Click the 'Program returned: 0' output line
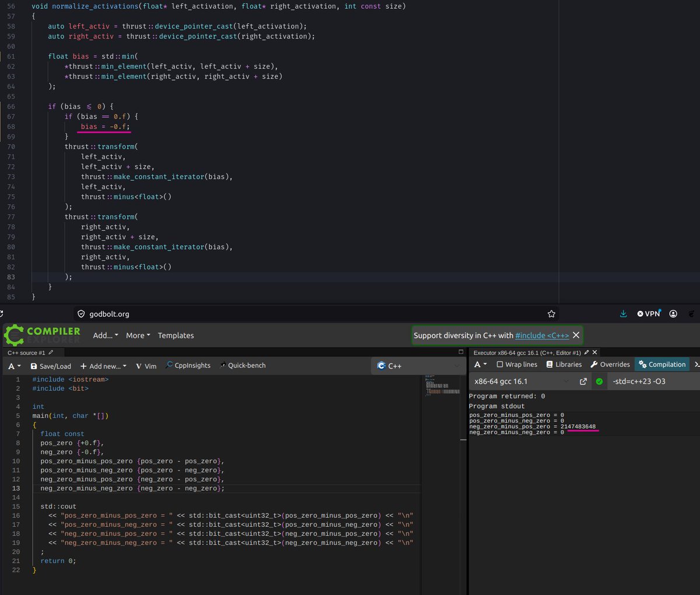The height and width of the screenshot is (595, 700). point(507,396)
